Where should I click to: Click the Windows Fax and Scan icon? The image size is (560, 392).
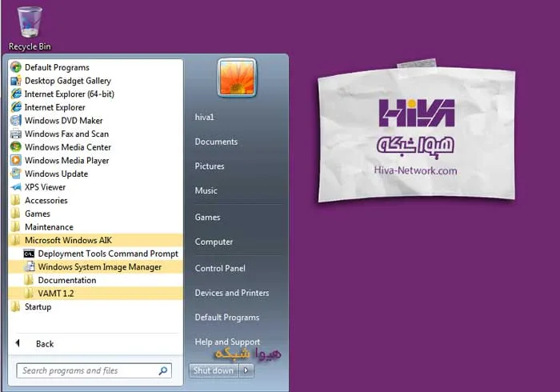(16, 134)
